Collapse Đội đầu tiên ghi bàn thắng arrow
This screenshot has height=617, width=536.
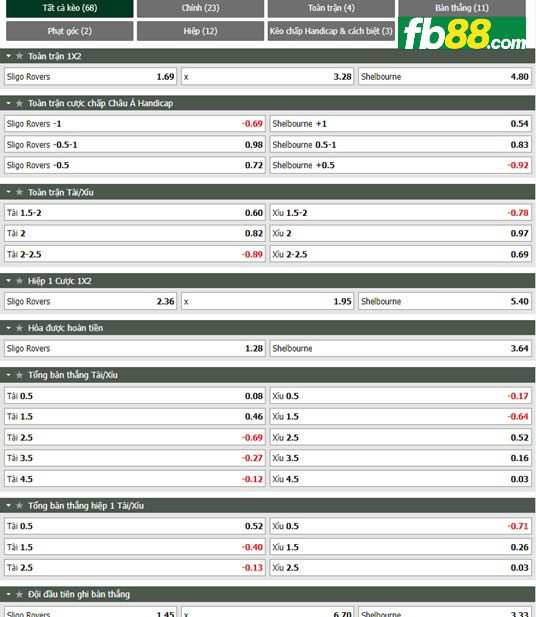click(9, 594)
